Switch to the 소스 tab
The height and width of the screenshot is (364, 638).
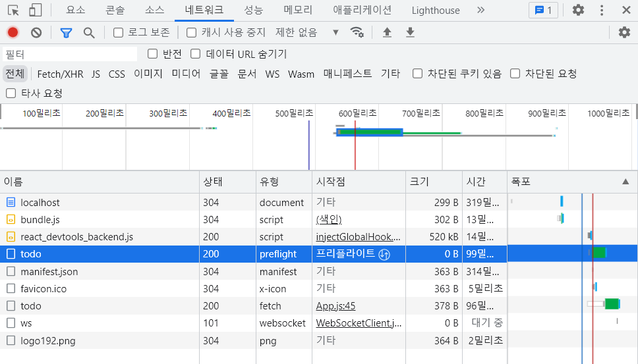click(x=155, y=10)
